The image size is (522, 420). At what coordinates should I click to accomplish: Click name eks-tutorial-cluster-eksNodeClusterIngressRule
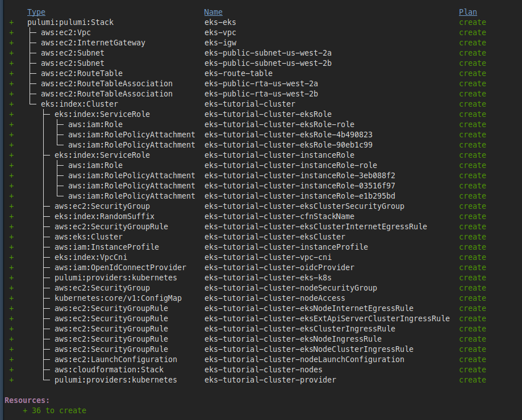tap(308, 350)
